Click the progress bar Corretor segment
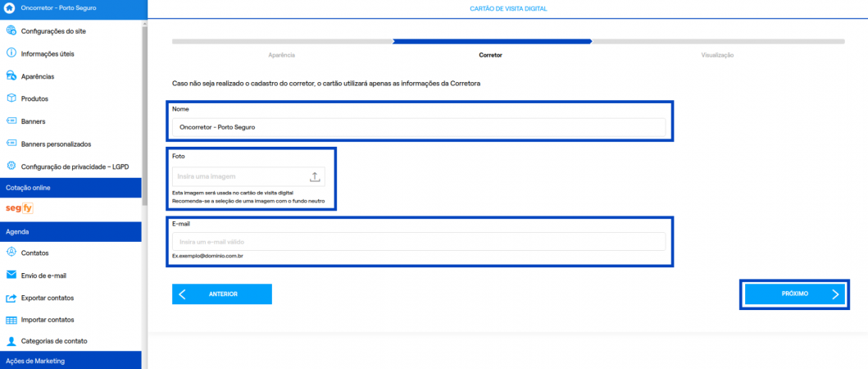Screen dimensions: 868x369 pyautogui.click(x=492, y=41)
